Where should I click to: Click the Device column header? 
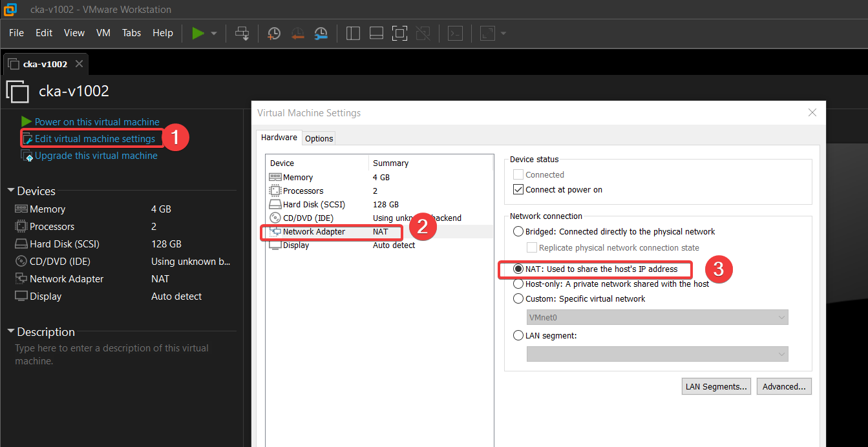[317, 163]
